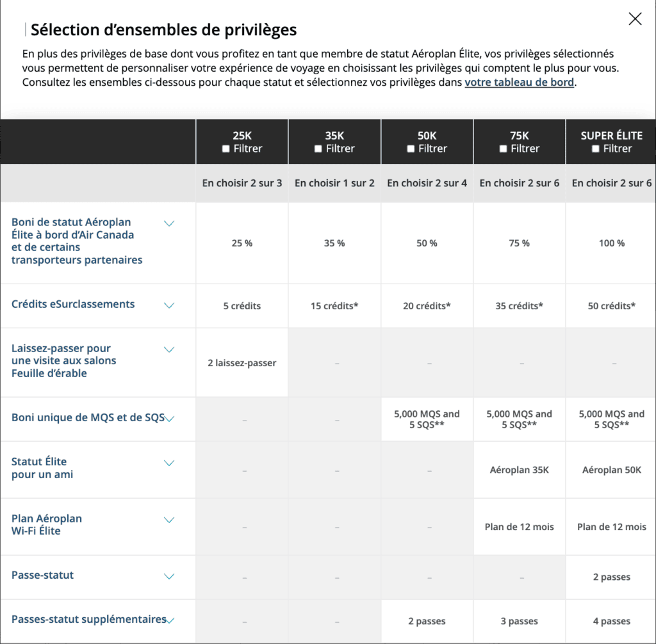Expand the Plan Aéroplan Wi-Fi Élite chevron
This screenshot has width=656, height=644.
(169, 520)
